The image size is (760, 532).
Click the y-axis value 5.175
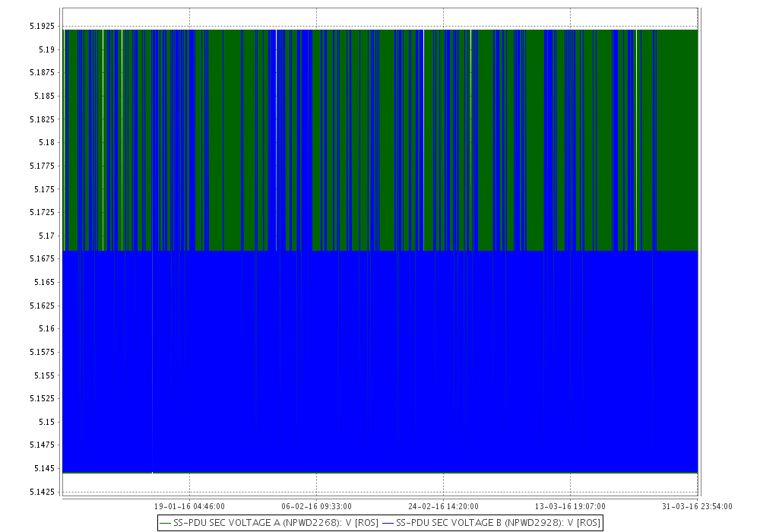45,189
